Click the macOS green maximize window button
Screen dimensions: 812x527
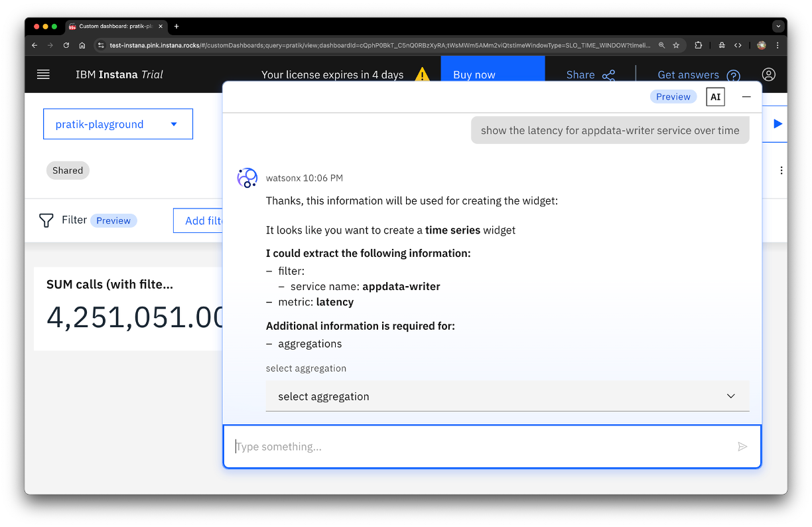tap(54, 27)
